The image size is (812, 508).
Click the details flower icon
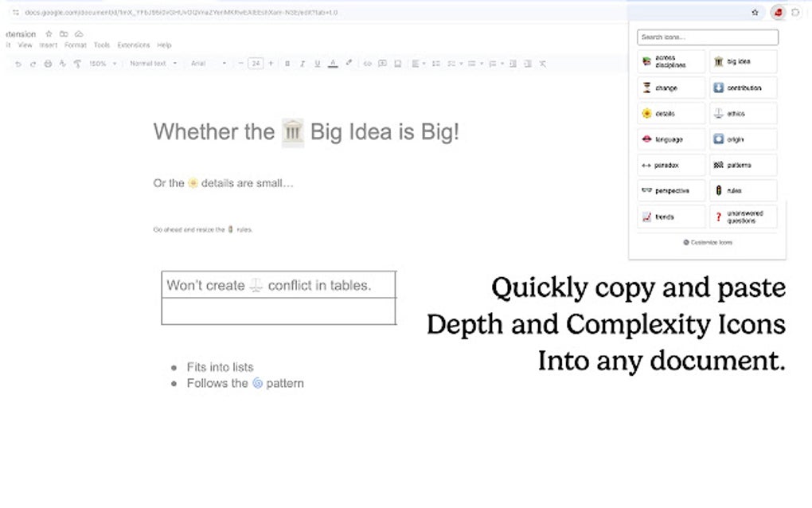pyautogui.click(x=670, y=113)
